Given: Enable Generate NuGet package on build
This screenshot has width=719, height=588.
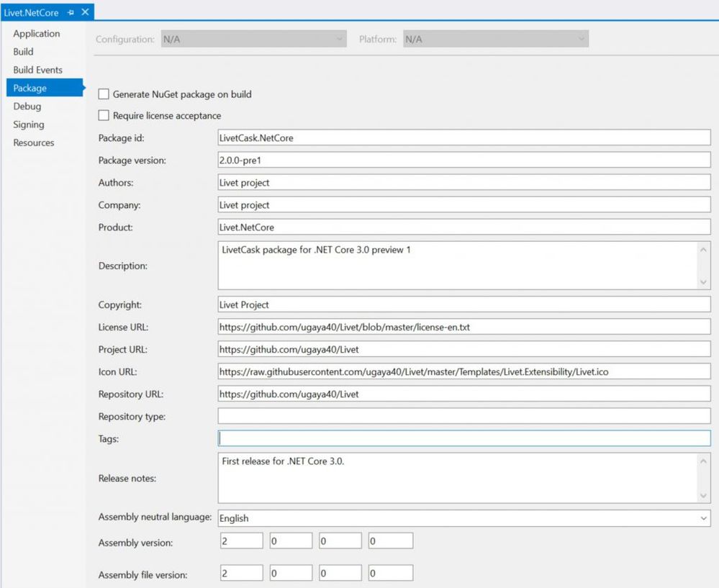Looking at the screenshot, I should pos(104,94).
